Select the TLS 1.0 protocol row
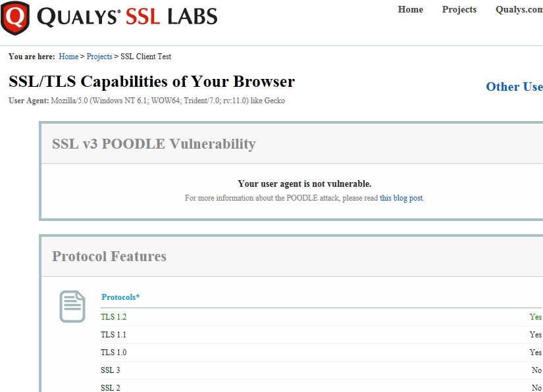This screenshot has height=392, width=543. [321, 353]
